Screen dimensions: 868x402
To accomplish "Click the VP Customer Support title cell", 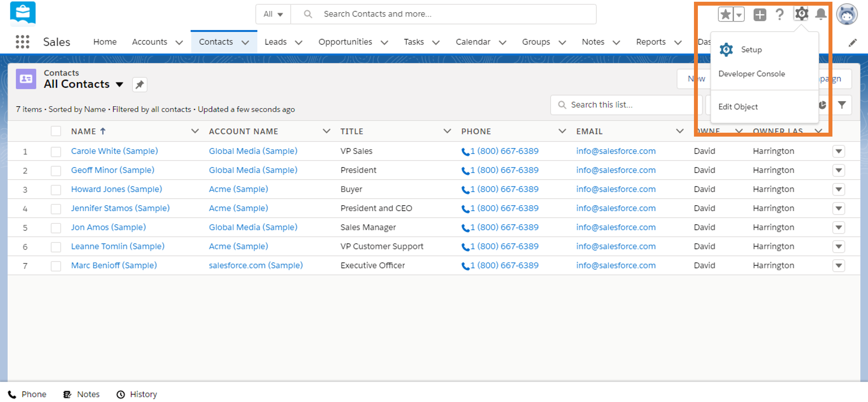I will pos(382,246).
